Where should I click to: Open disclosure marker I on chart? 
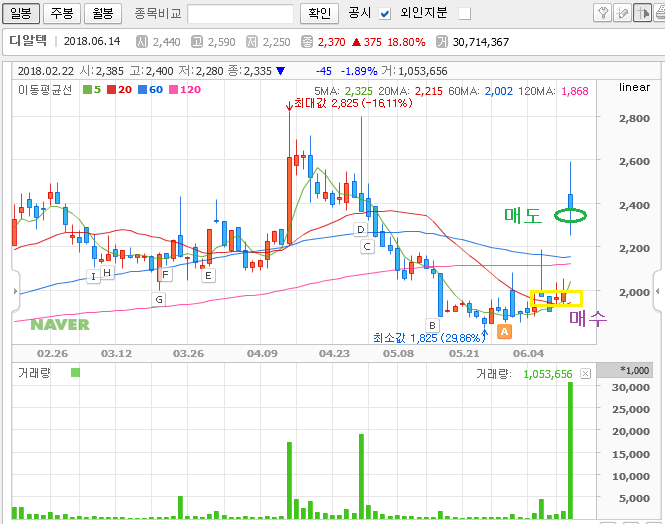coord(93,277)
